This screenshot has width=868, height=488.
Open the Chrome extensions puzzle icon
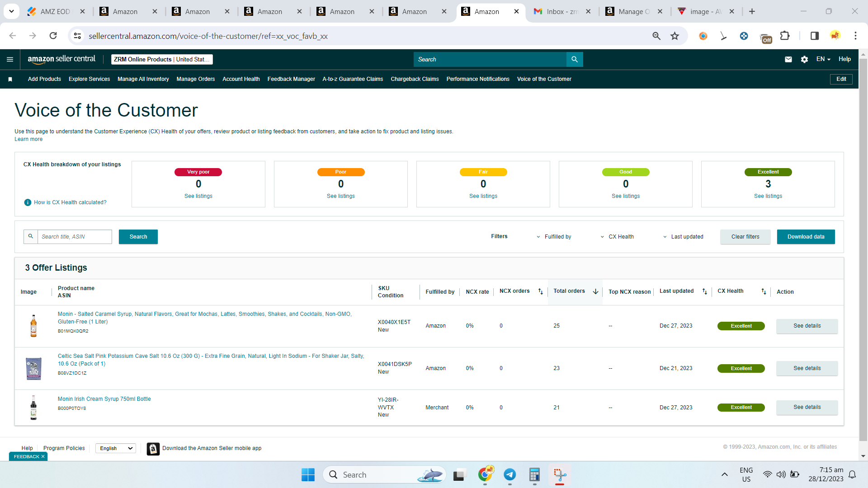[x=785, y=36]
